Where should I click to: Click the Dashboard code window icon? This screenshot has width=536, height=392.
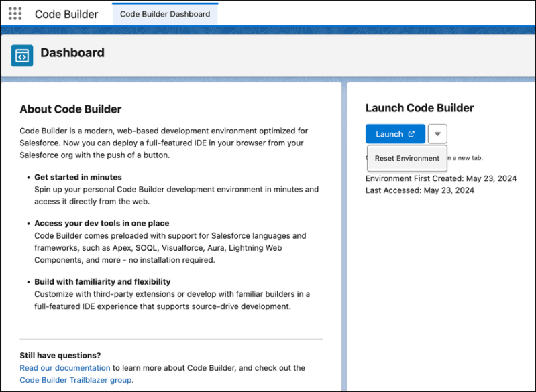pos(22,56)
